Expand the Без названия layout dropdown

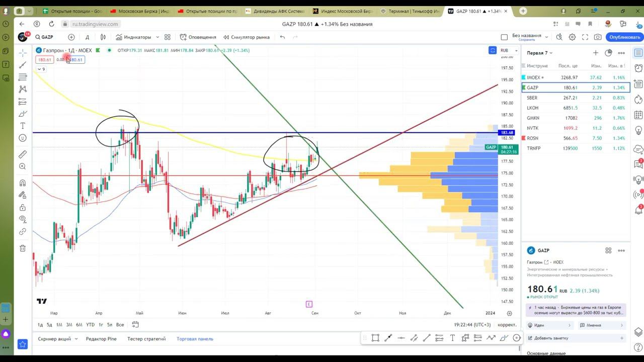pos(547,37)
